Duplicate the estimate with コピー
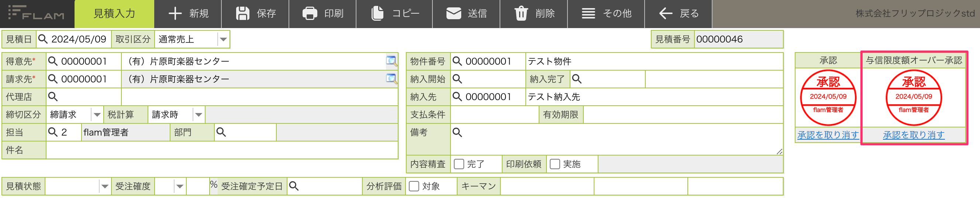The height and width of the screenshot is (198, 980). point(394,14)
